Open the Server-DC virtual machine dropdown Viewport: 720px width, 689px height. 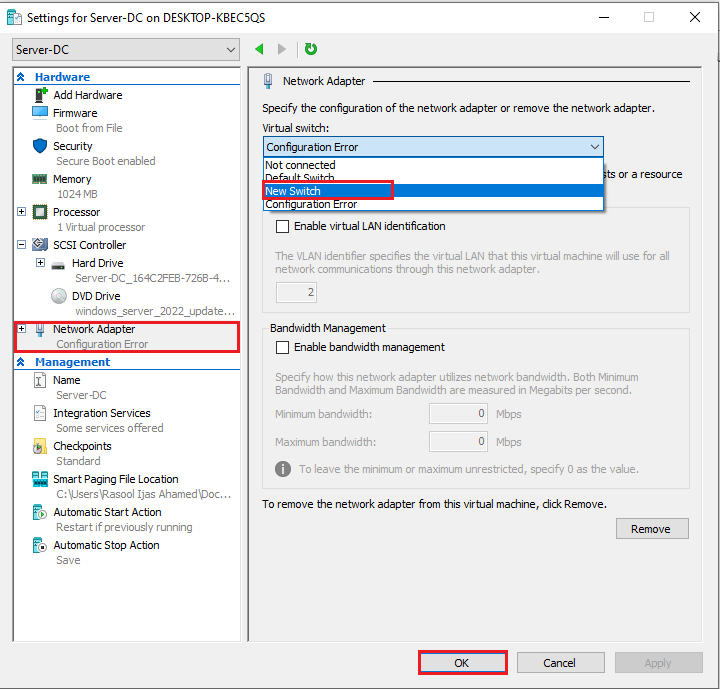tap(126, 50)
